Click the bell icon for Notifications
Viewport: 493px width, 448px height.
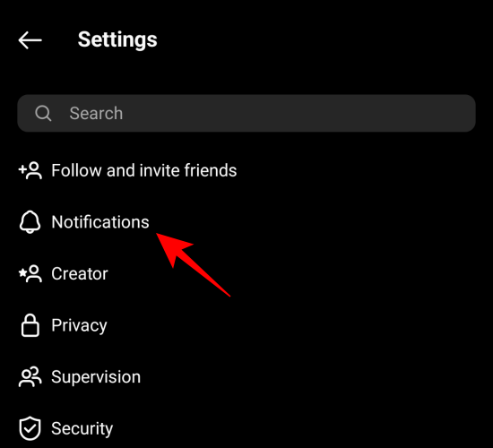30,222
